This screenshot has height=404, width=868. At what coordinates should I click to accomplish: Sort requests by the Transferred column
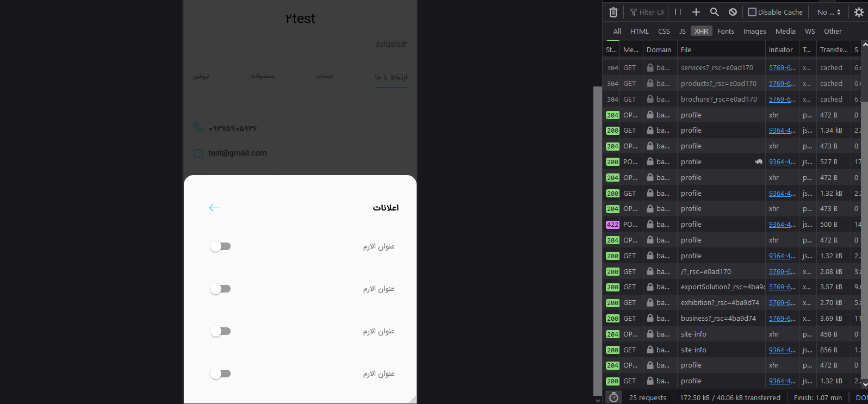pyautogui.click(x=834, y=49)
